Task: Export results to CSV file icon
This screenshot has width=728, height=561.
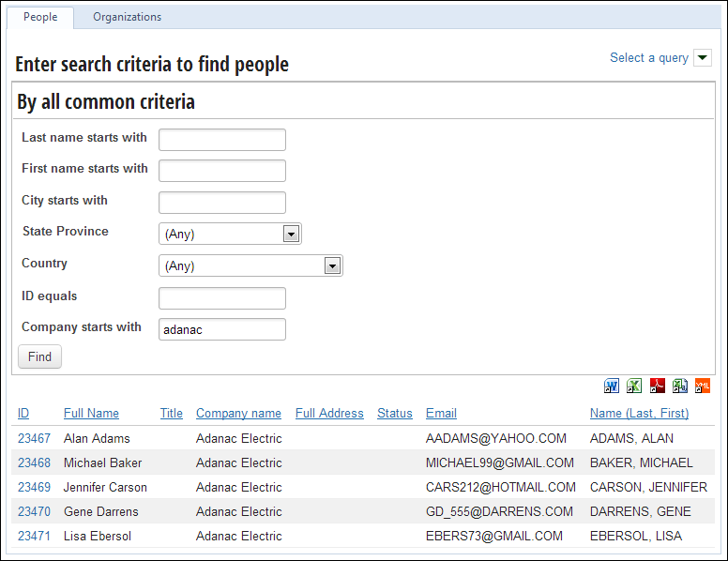Action: pos(680,386)
